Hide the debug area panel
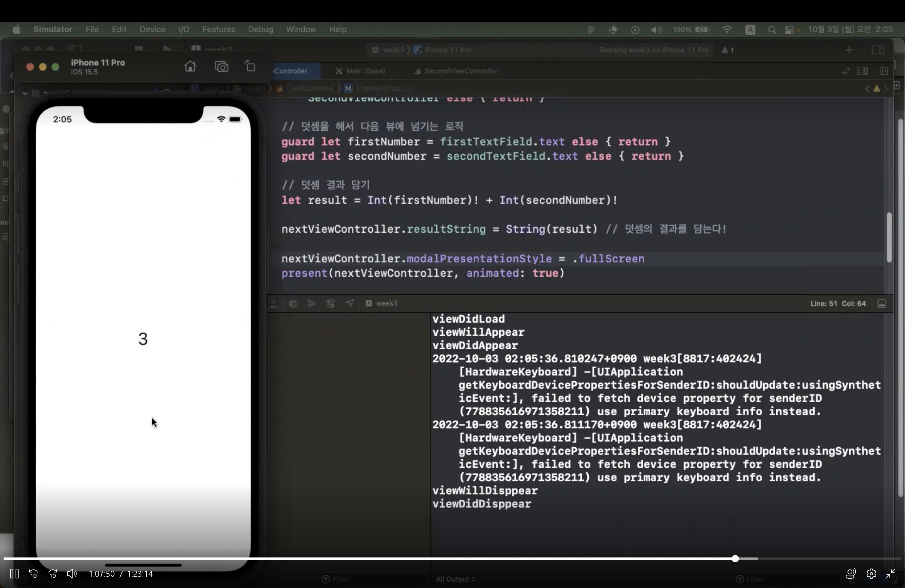 click(x=881, y=304)
